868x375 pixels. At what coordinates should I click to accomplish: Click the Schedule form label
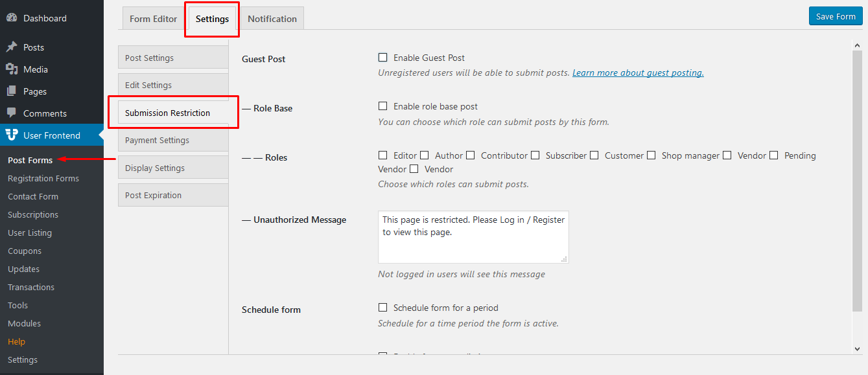(x=271, y=310)
